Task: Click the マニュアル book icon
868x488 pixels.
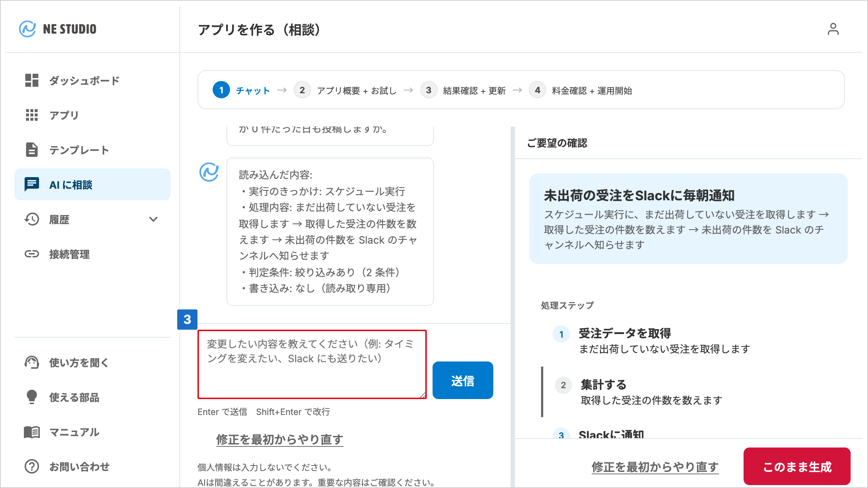Action: pos(32,432)
